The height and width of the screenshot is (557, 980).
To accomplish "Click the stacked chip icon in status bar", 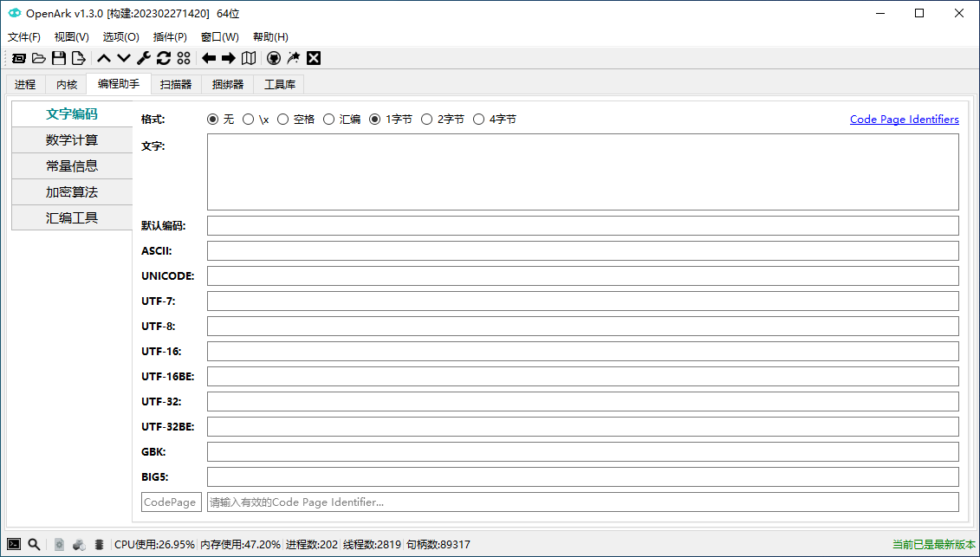I will [99, 545].
